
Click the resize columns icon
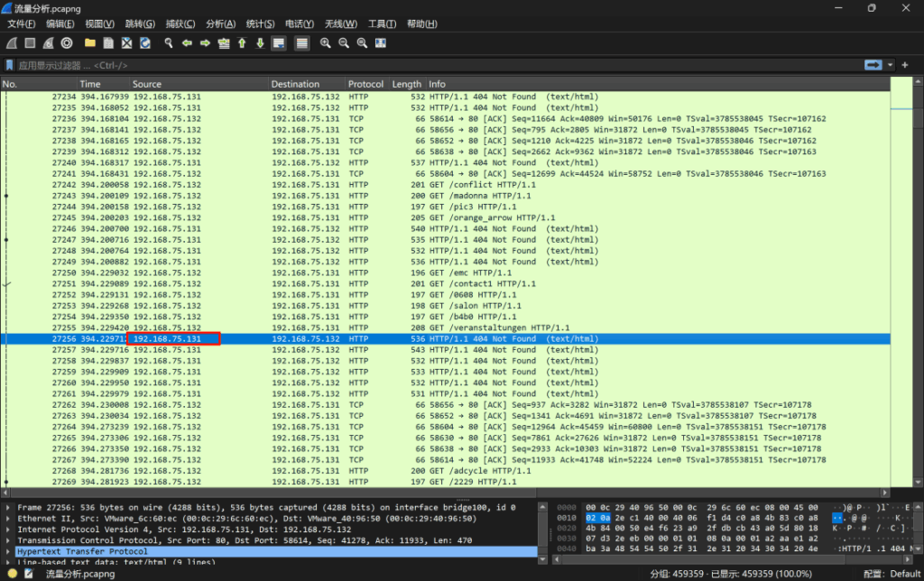[x=381, y=43]
